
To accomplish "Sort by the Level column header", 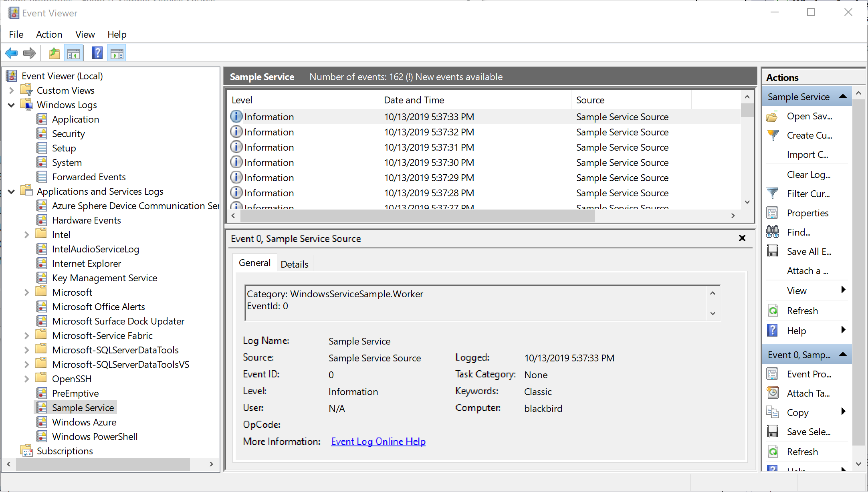I will [x=303, y=100].
